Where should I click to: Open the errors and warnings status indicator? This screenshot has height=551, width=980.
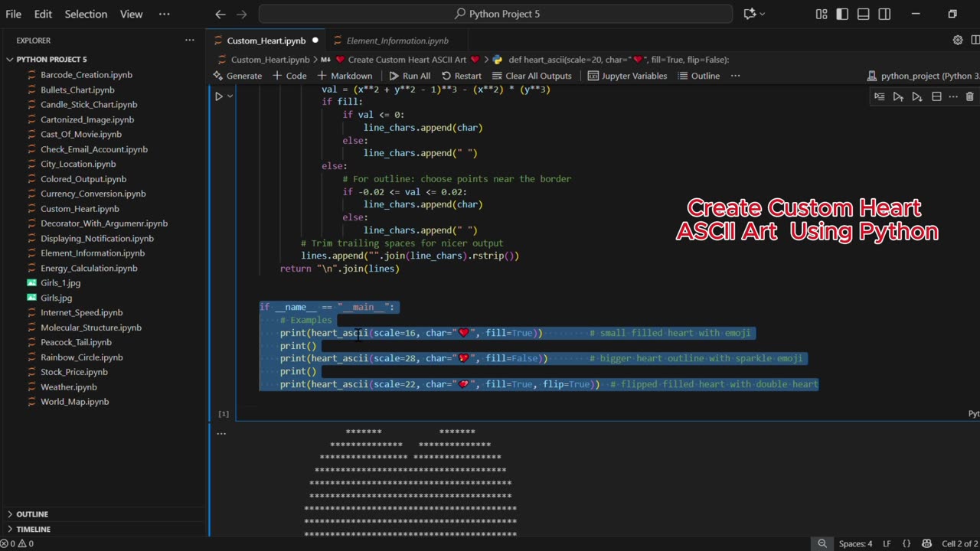pyautogui.click(x=17, y=543)
